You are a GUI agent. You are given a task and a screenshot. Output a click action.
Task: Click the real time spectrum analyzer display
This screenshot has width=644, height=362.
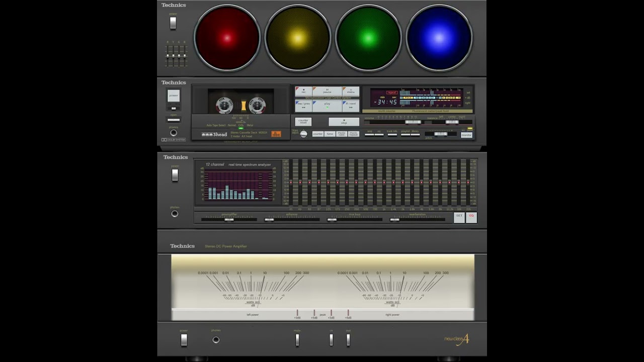tap(238, 185)
